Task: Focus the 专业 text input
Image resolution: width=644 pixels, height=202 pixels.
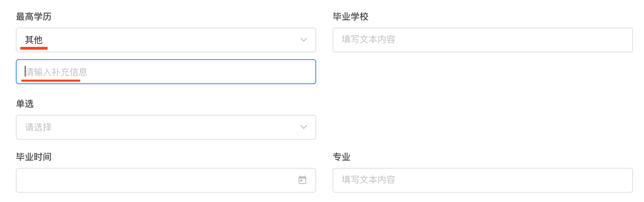Action: tap(482, 180)
